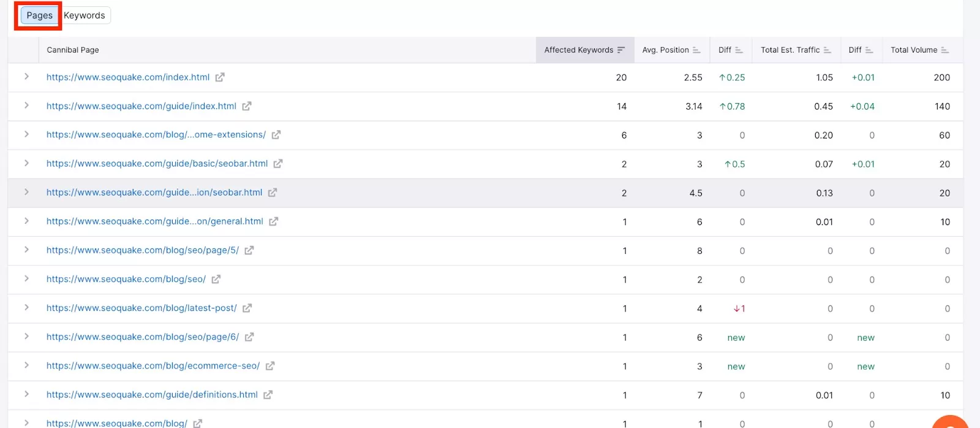Open the orange chat widget button
This screenshot has height=428, width=980.
pyautogui.click(x=949, y=423)
